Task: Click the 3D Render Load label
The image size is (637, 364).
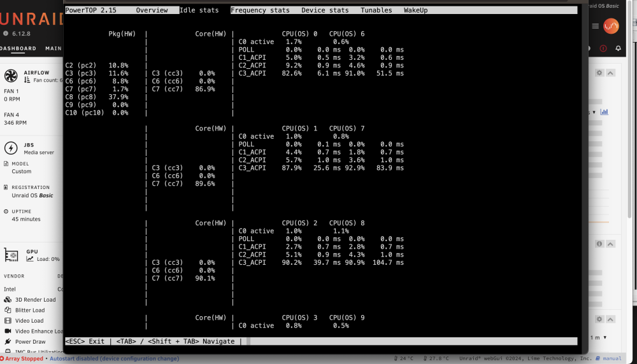Action: pyautogui.click(x=35, y=300)
